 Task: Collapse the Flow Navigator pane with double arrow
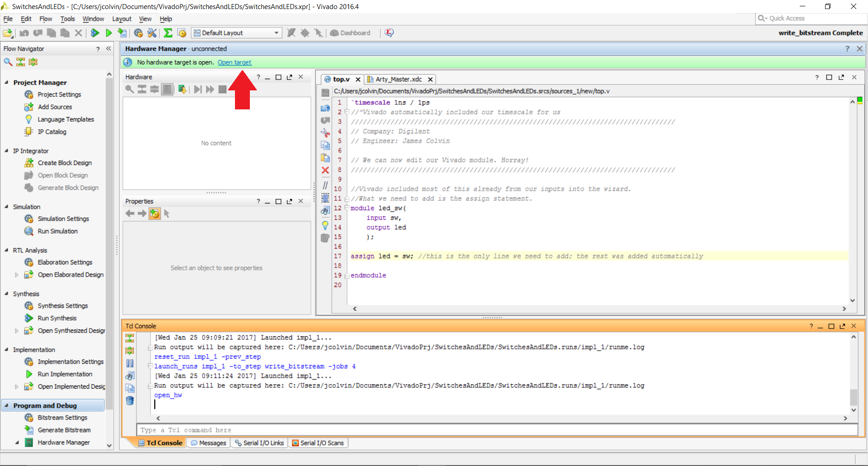coord(108,49)
